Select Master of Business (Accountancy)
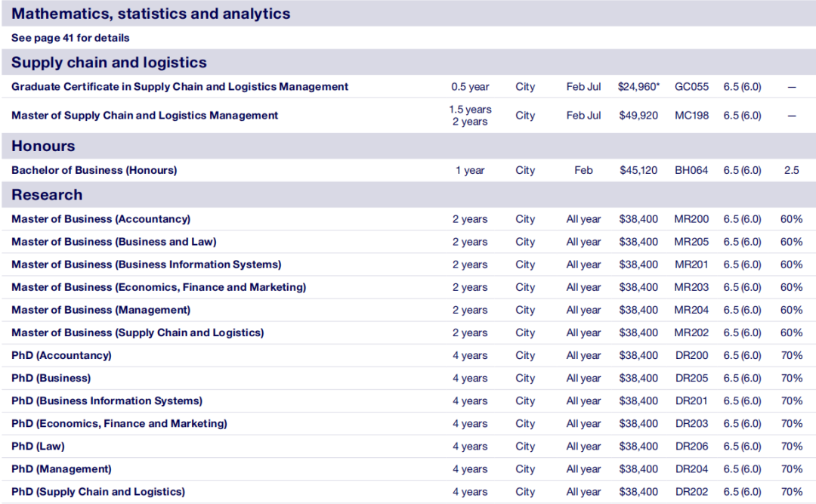Screen dimensions: 816x504 click(101, 219)
